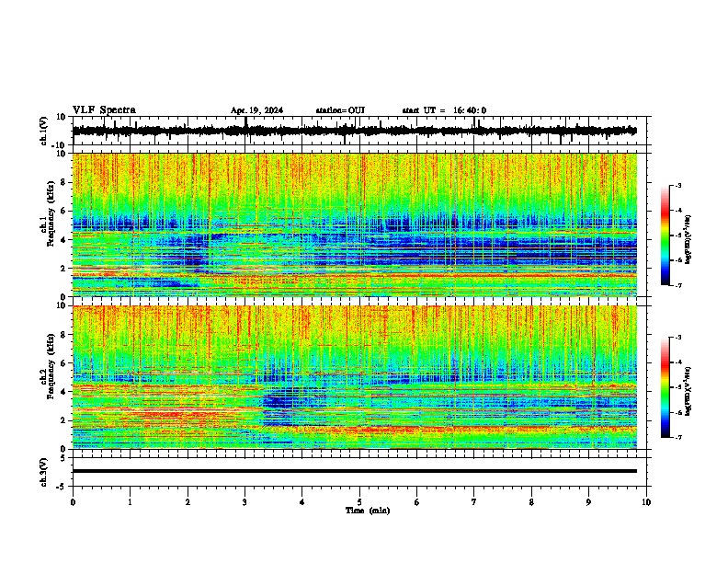Click time axis tick label "8" at bottom
The image size is (728, 563).
tap(531, 502)
